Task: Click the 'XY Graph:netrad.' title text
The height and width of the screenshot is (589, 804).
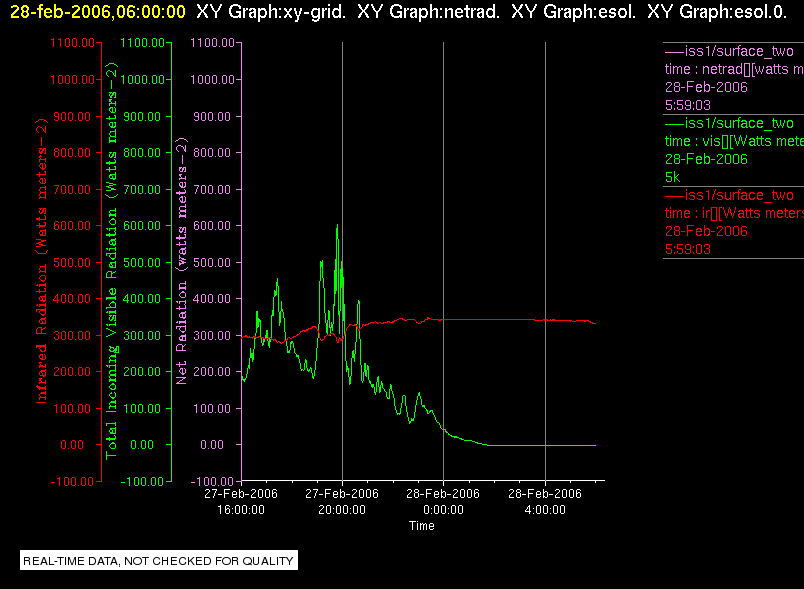Action: coord(428,12)
